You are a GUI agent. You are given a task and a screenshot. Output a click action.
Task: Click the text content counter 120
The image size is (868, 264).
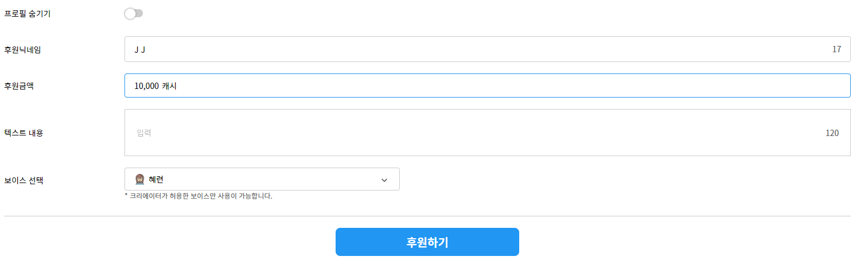click(x=832, y=133)
